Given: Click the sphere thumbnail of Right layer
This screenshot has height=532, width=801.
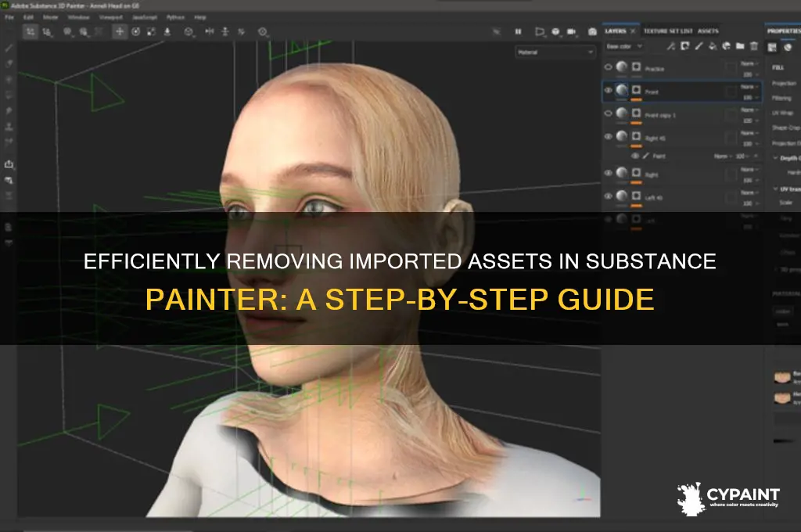Looking at the screenshot, I should click(622, 173).
